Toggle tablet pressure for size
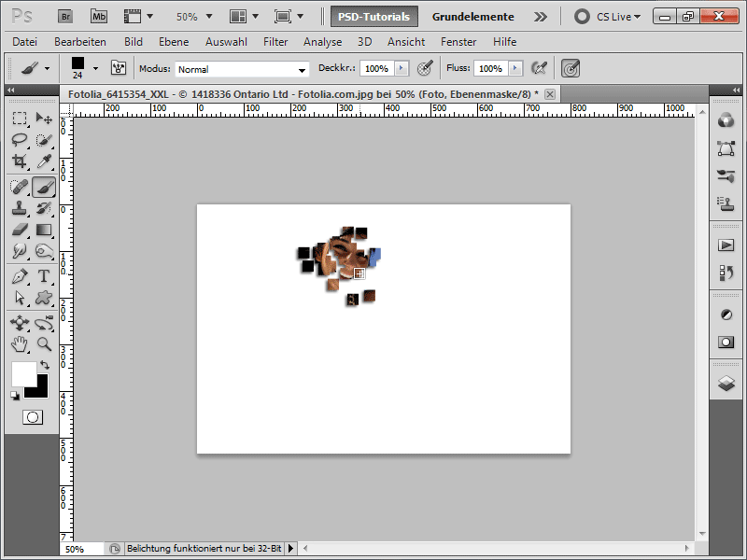Image resolution: width=747 pixels, height=560 pixels. point(571,68)
